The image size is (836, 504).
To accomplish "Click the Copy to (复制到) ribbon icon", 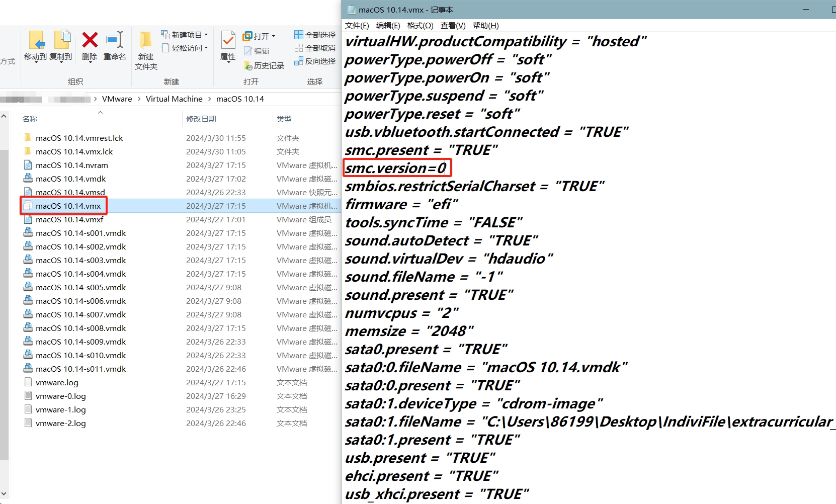I will 61,40.
